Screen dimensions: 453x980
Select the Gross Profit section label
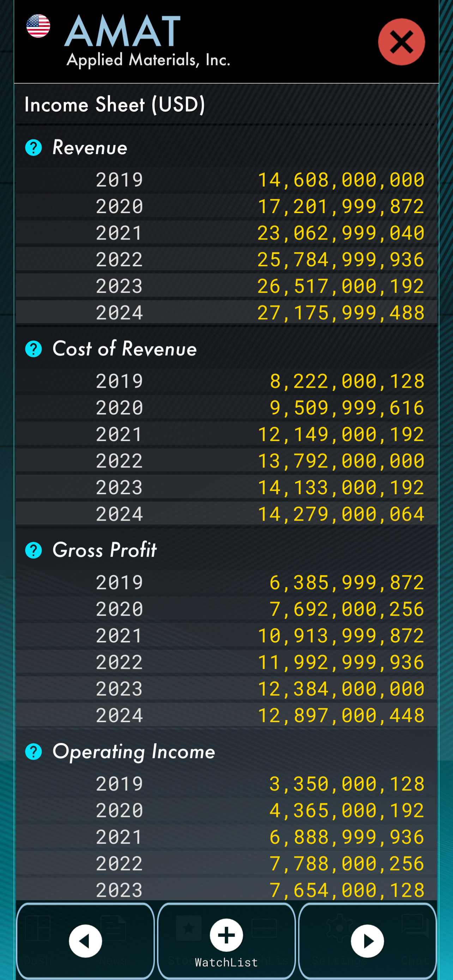[x=104, y=550]
